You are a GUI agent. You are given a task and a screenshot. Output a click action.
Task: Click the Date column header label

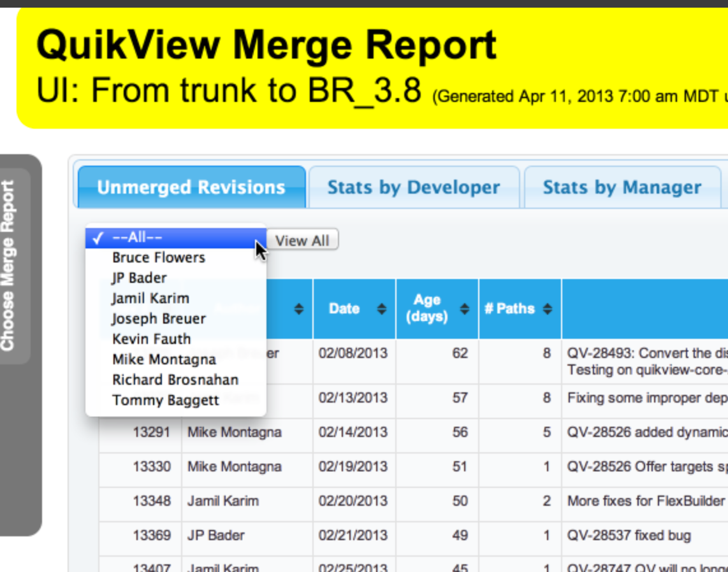point(344,308)
